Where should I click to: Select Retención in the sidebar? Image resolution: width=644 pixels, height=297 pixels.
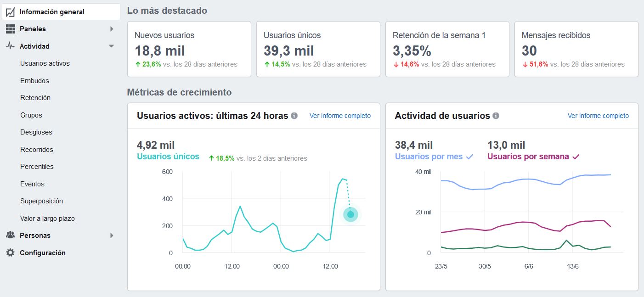[x=35, y=98]
